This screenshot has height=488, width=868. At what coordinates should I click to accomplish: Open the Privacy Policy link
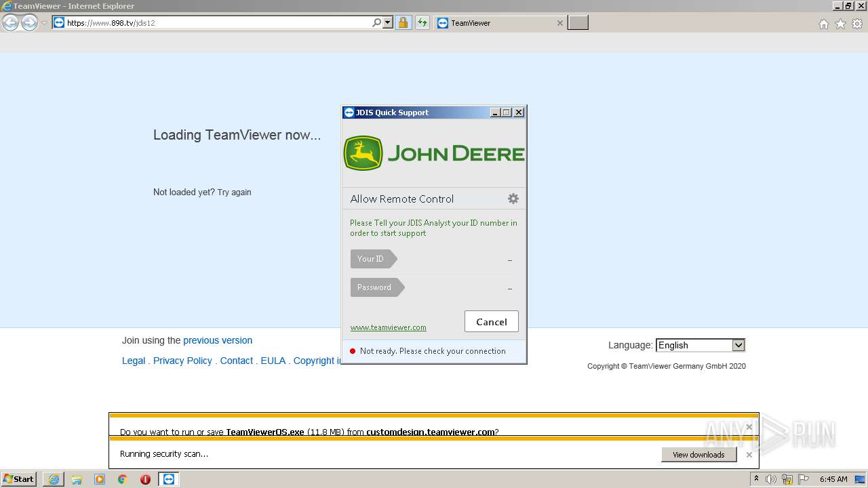182,361
